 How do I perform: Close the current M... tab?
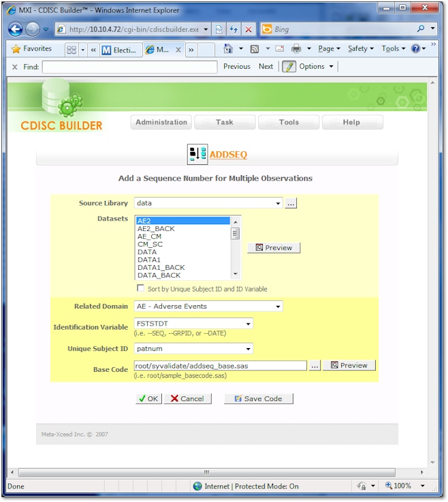[x=178, y=50]
